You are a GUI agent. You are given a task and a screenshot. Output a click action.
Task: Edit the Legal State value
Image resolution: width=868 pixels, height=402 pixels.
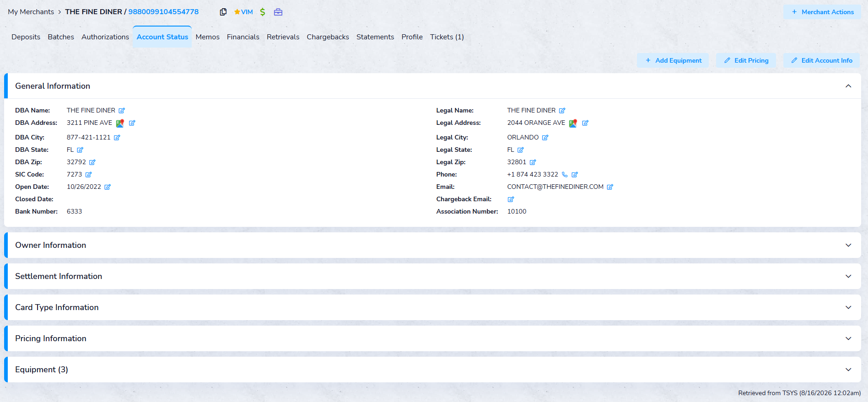[521, 150]
